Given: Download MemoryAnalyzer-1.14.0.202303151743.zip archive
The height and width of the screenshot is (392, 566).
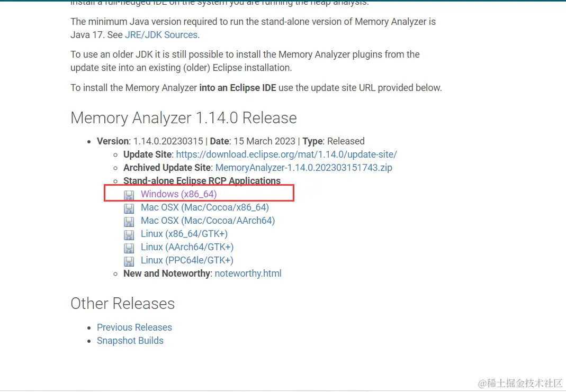Looking at the screenshot, I should [x=303, y=168].
